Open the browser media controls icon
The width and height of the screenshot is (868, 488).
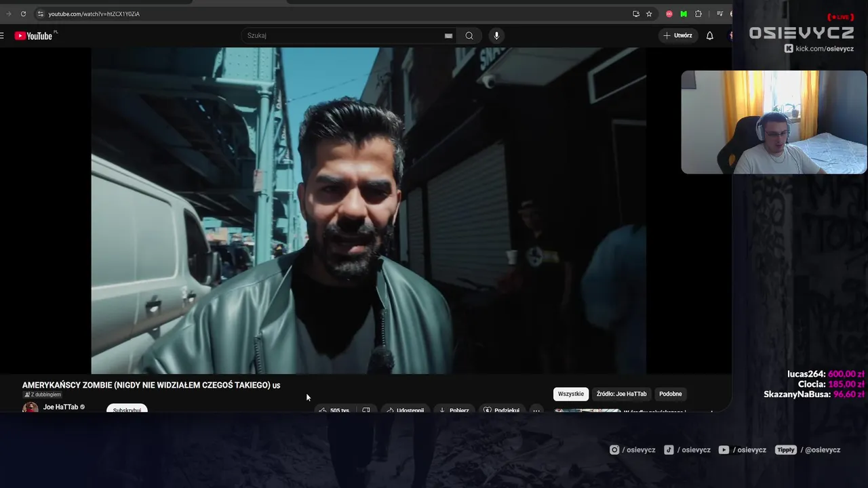click(719, 14)
